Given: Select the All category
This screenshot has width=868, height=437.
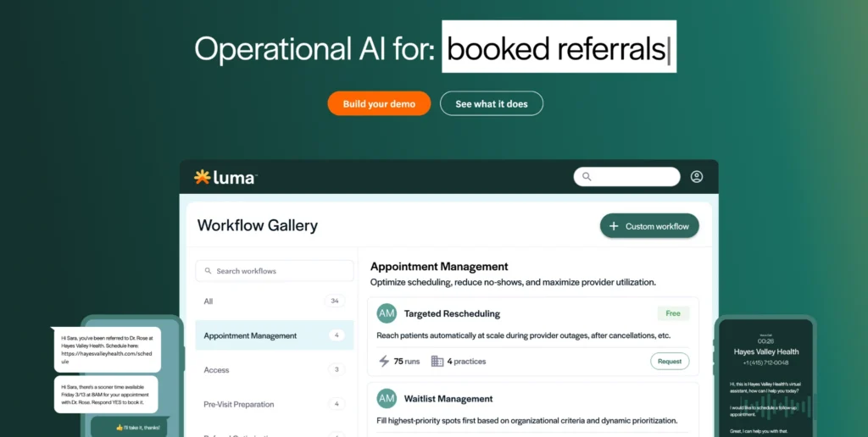Looking at the screenshot, I should tap(275, 301).
